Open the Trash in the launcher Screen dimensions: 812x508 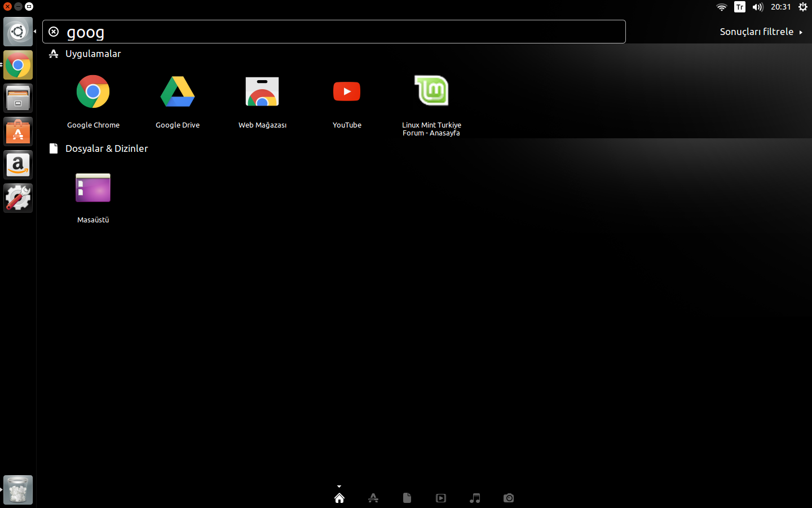point(18,490)
